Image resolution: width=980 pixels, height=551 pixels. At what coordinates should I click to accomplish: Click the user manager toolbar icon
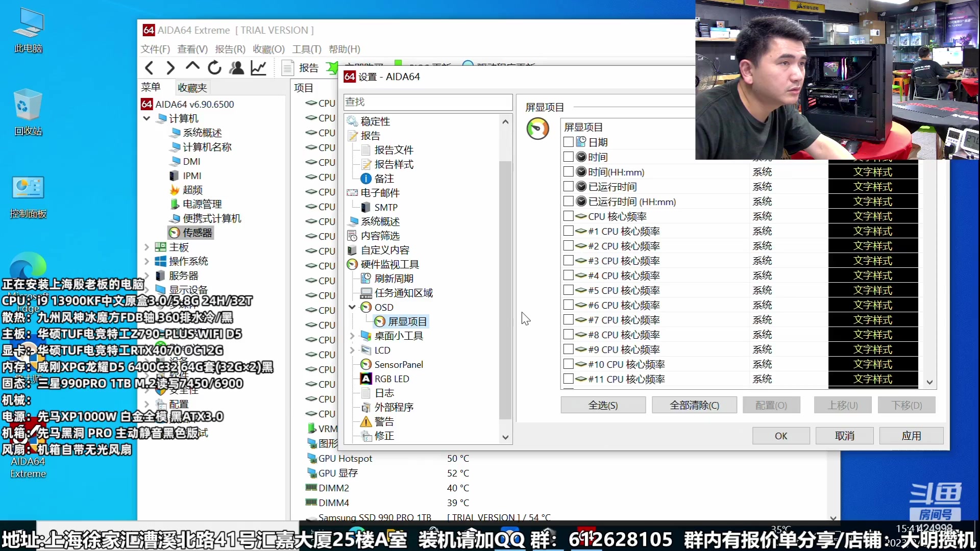[x=236, y=67]
